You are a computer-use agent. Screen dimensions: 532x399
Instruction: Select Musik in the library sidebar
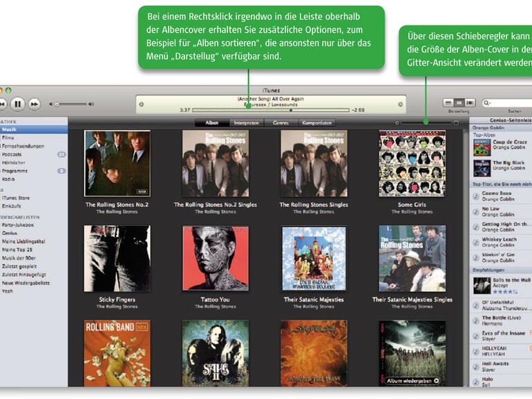[x=34, y=130]
